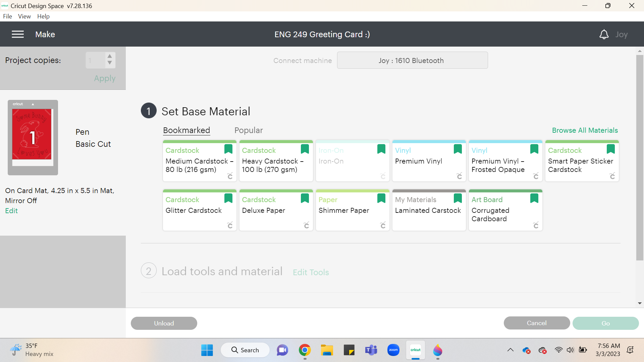Click Cricut logo icon on Glitter Cardstock
The image size is (644, 362).
click(230, 225)
